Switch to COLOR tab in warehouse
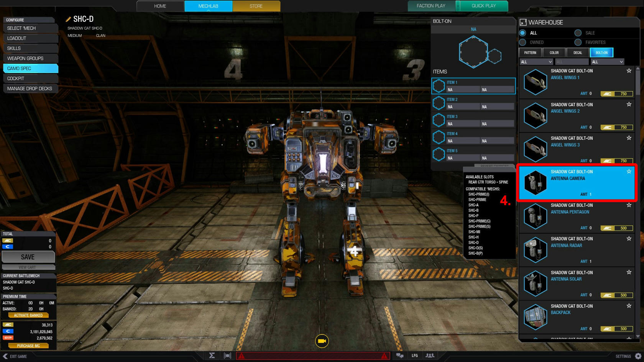This screenshot has height=362, width=644. [x=554, y=52]
